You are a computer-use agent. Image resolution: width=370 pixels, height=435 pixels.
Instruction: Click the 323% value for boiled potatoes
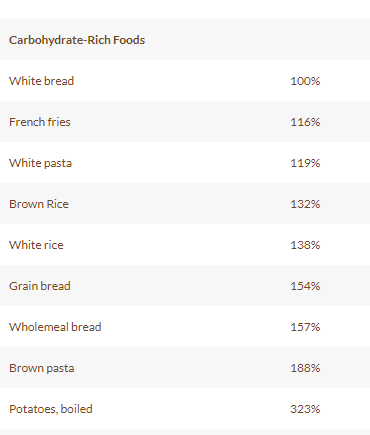point(305,409)
